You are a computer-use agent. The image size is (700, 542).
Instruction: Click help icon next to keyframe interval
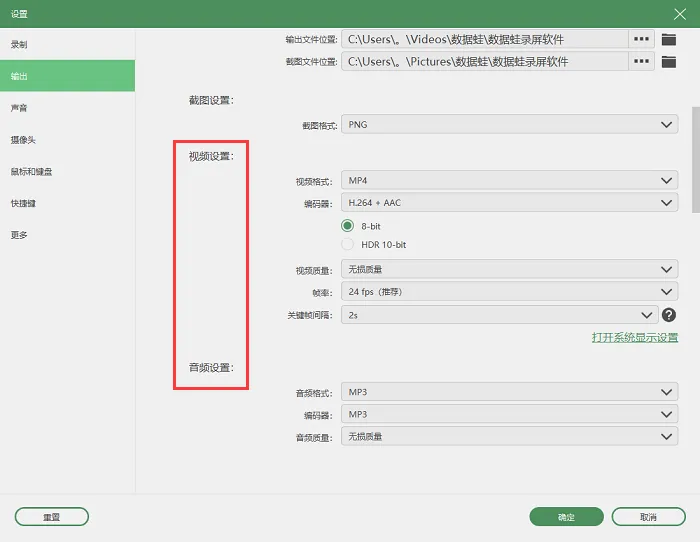point(668,315)
